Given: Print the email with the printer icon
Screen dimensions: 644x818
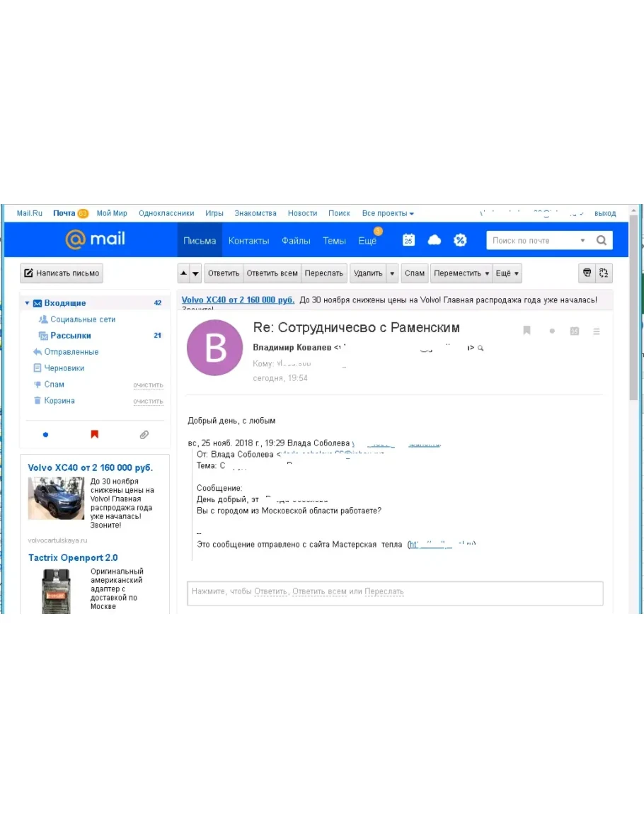Looking at the screenshot, I should click(x=586, y=273).
